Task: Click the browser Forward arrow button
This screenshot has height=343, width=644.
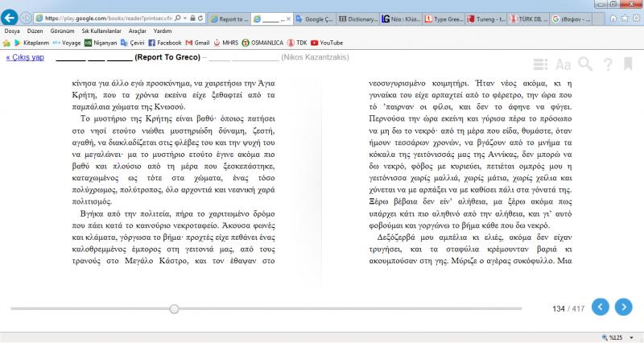Action: 26,18
